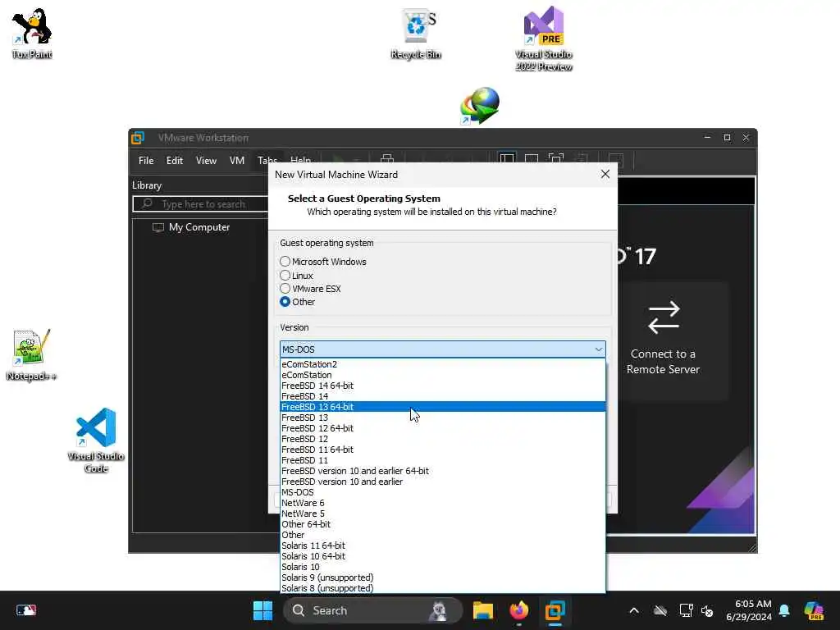Select FreeBSD 11 in the version list
This screenshot has width=840, height=630.
tap(442, 461)
